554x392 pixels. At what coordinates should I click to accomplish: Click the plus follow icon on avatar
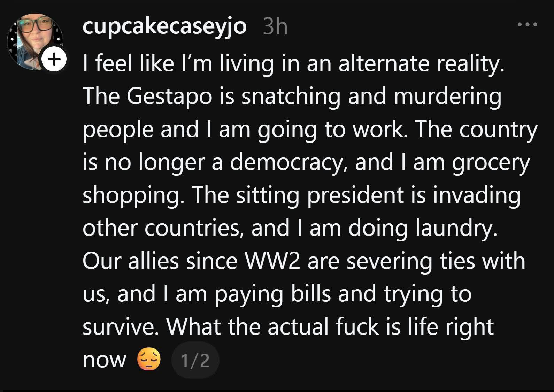pyautogui.click(x=54, y=59)
